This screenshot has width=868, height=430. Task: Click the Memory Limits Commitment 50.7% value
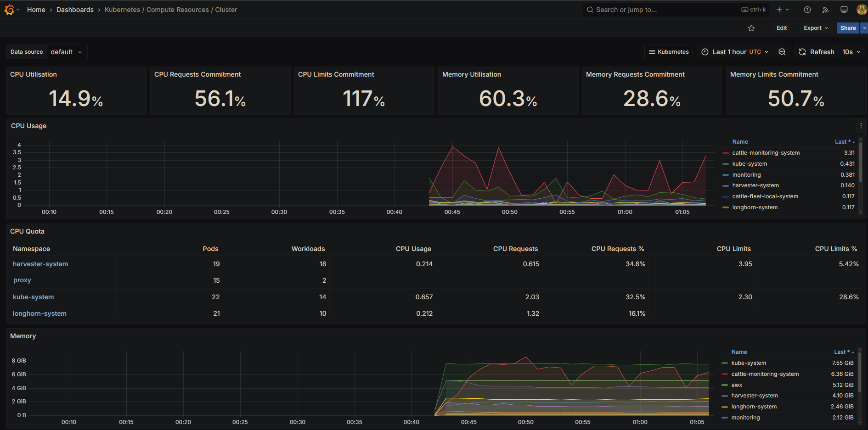pyautogui.click(x=796, y=99)
